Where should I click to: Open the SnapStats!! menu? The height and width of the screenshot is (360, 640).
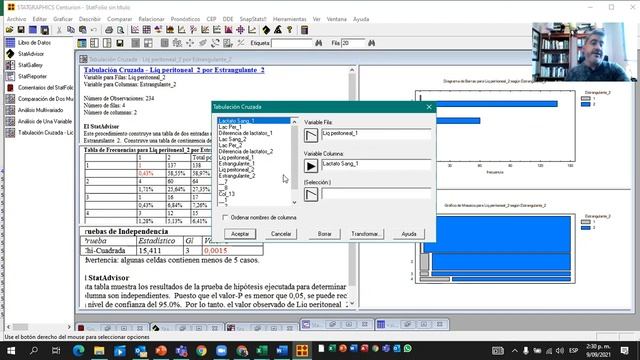click(x=253, y=19)
